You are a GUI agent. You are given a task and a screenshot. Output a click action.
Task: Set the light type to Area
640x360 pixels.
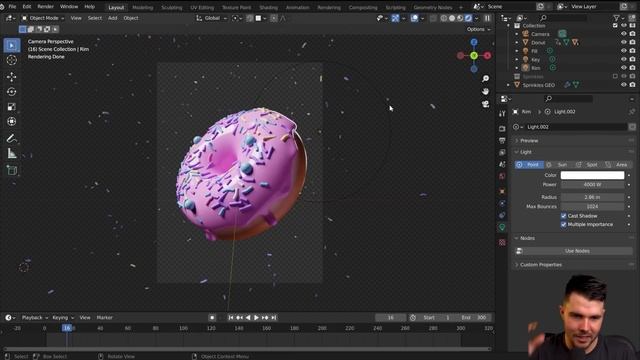(x=617, y=164)
